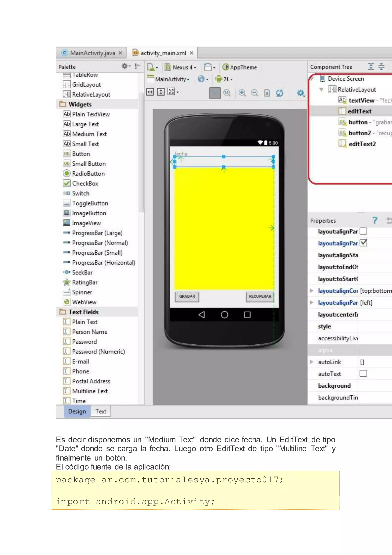Viewport: 392px width, 555px height.
Task: Click the refresh layout icon
Action: pos(279,93)
